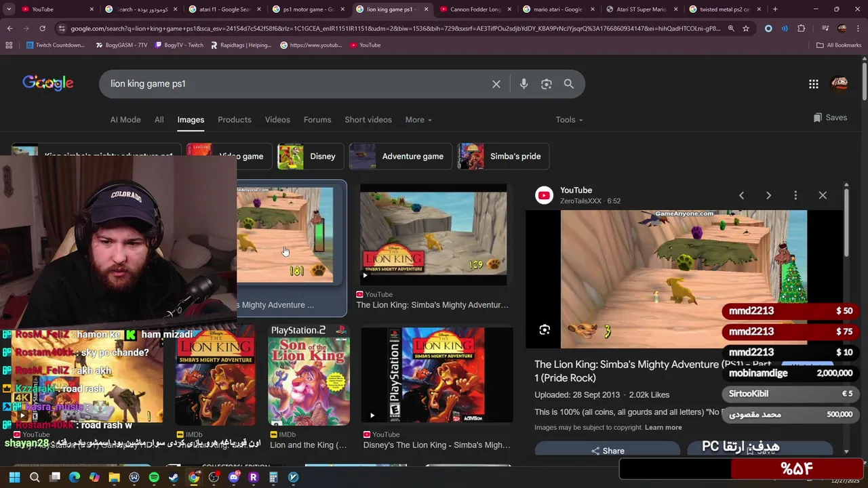Image resolution: width=868 pixels, height=488 pixels.
Task: Switch to the ps1 motor game tab
Action: (x=309, y=9)
